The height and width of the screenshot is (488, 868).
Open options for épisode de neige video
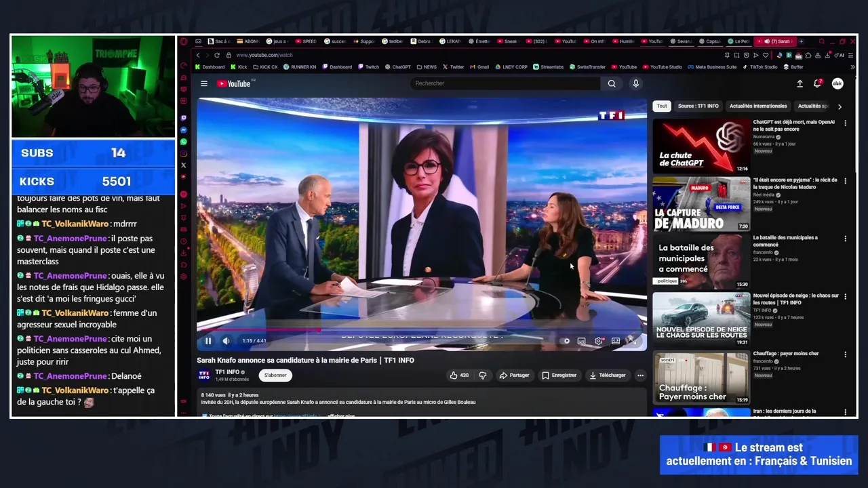845,296
